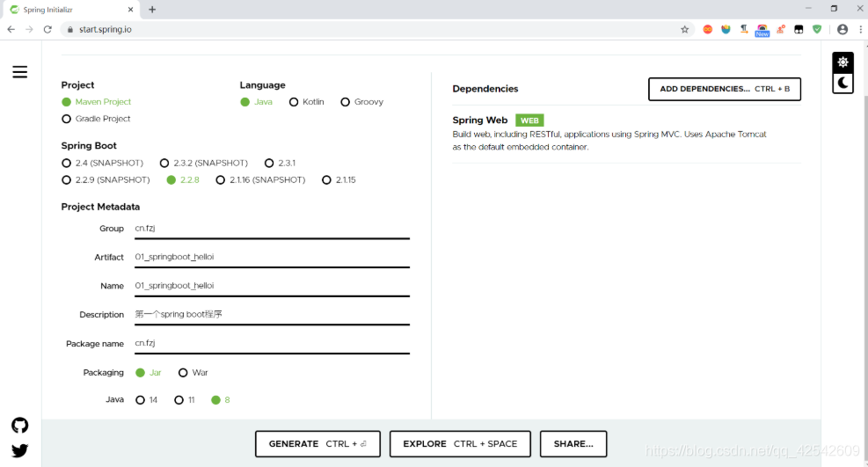Click the Dependencies heading
Image resolution: width=868 pixels, height=467 pixels.
[485, 89]
